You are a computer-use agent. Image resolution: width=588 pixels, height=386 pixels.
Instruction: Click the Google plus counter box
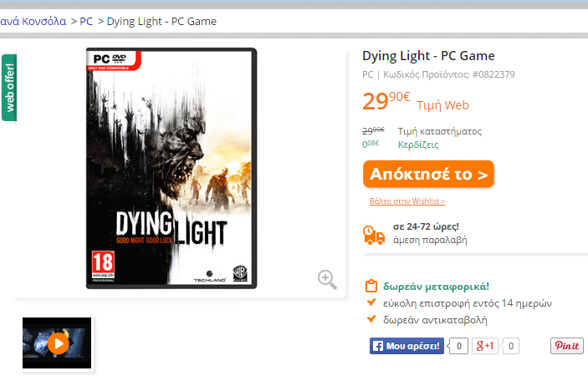click(x=510, y=346)
